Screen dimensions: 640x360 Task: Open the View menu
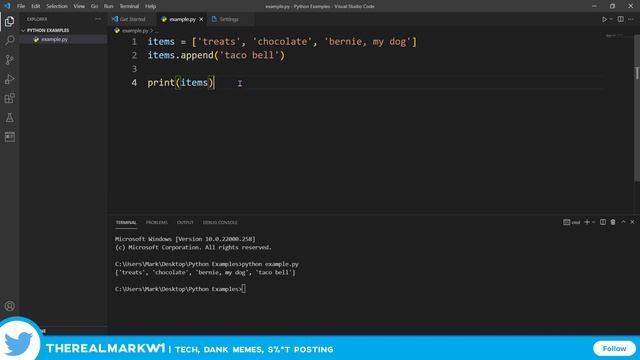point(79,6)
